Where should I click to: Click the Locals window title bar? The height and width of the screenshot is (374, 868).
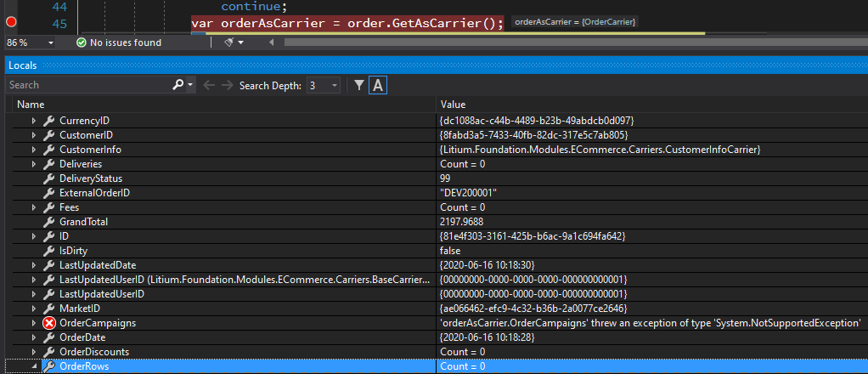pos(437,65)
